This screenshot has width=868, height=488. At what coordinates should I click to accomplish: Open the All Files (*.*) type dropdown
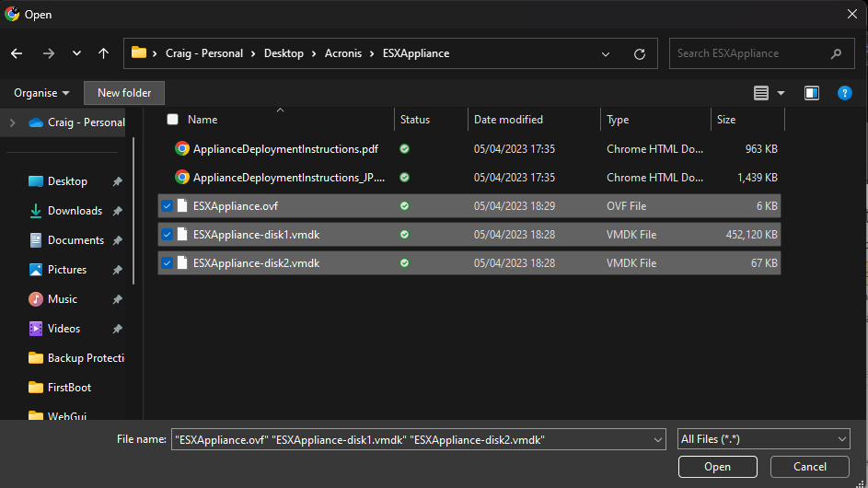[763, 439]
